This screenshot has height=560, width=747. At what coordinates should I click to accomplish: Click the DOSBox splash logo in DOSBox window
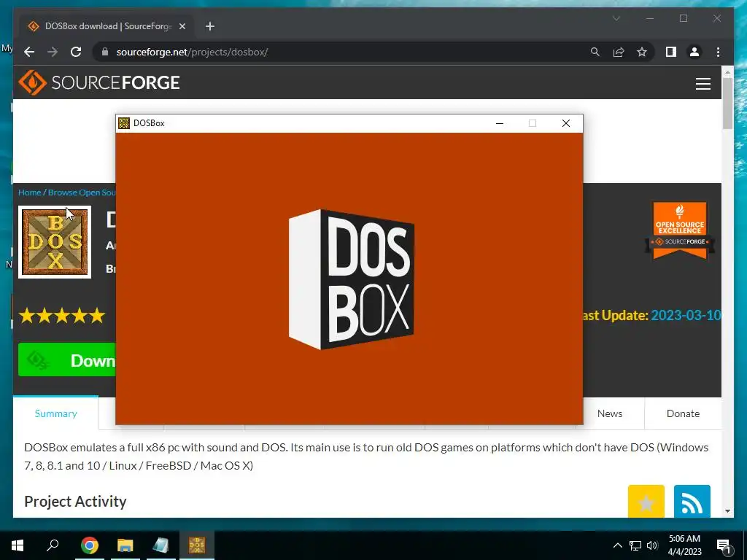tap(352, 279)
